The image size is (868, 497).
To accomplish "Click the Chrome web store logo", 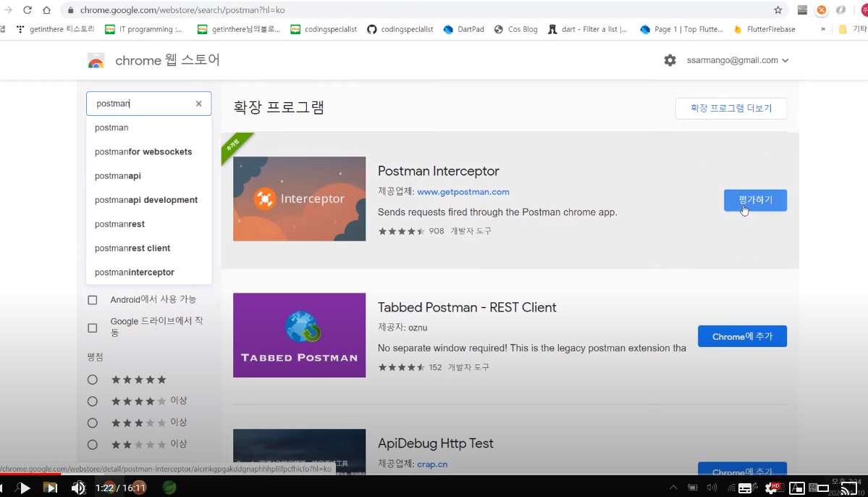I will pyautogui.click(x=96, y=60).
